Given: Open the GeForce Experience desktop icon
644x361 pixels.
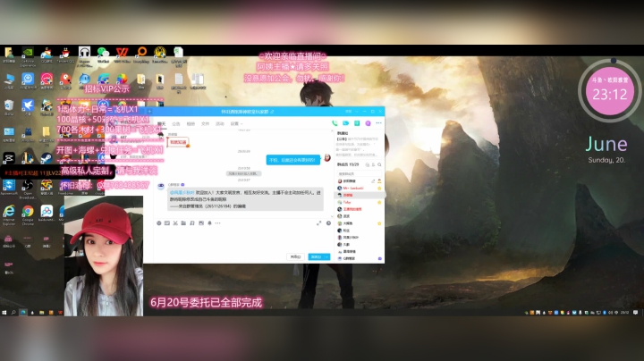Looking at the screenshot, I should coord(28,55).
